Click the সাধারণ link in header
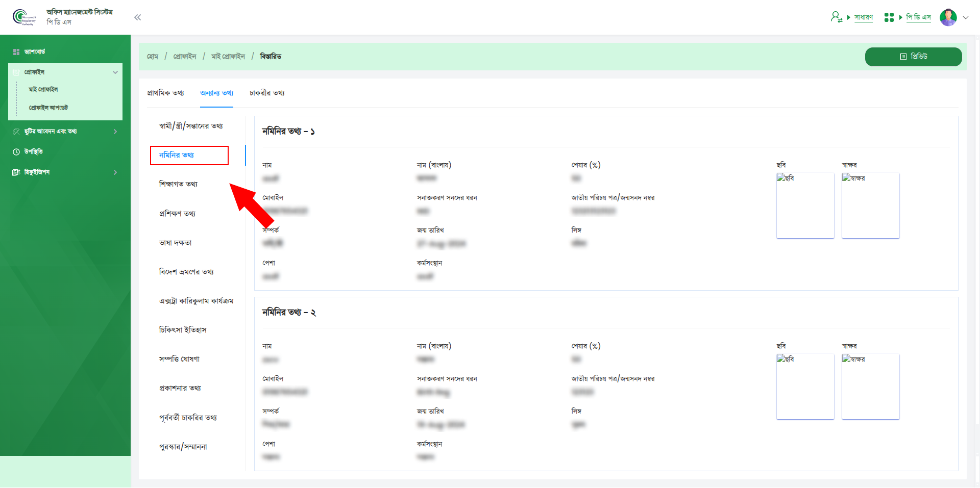Screen dimensions: 980x488 click(x=864, y=17)
